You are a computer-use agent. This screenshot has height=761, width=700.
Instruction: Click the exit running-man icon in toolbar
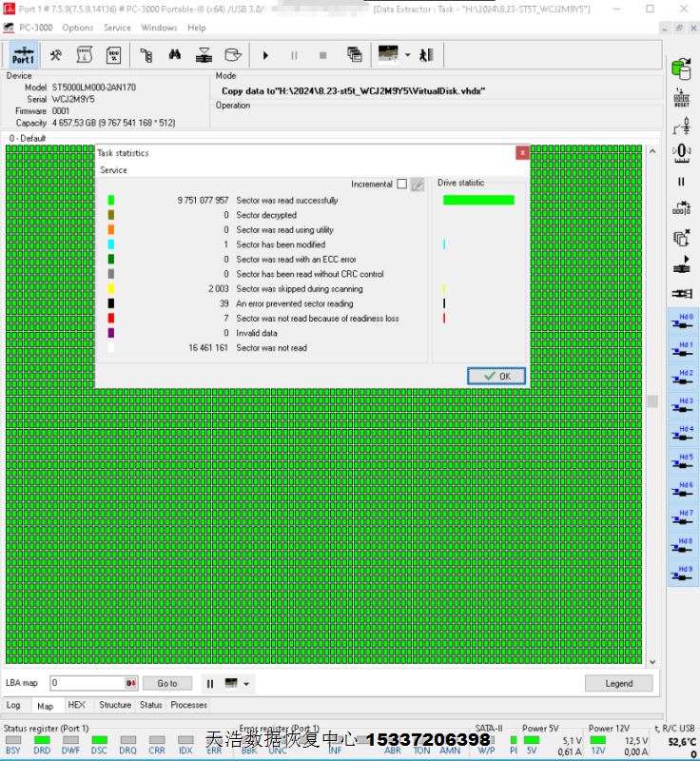(x=428, y=55)
